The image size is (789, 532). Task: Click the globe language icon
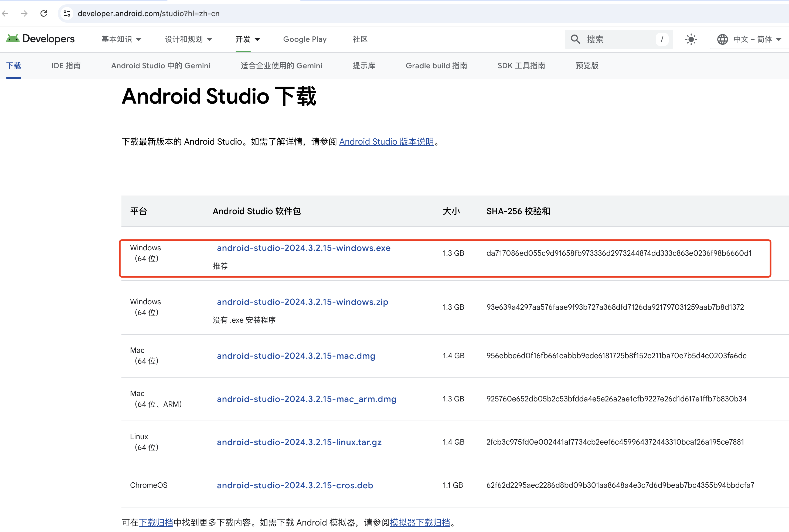(x=723, y=39)
